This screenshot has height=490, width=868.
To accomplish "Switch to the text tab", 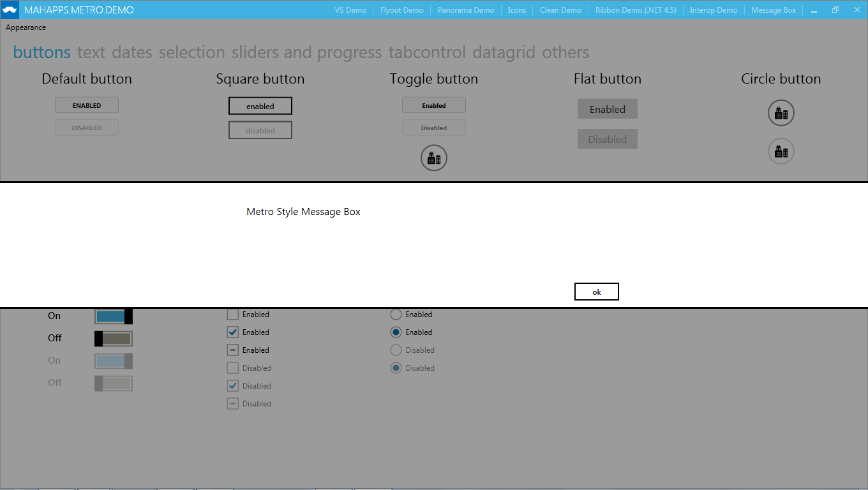I will 91,52.
